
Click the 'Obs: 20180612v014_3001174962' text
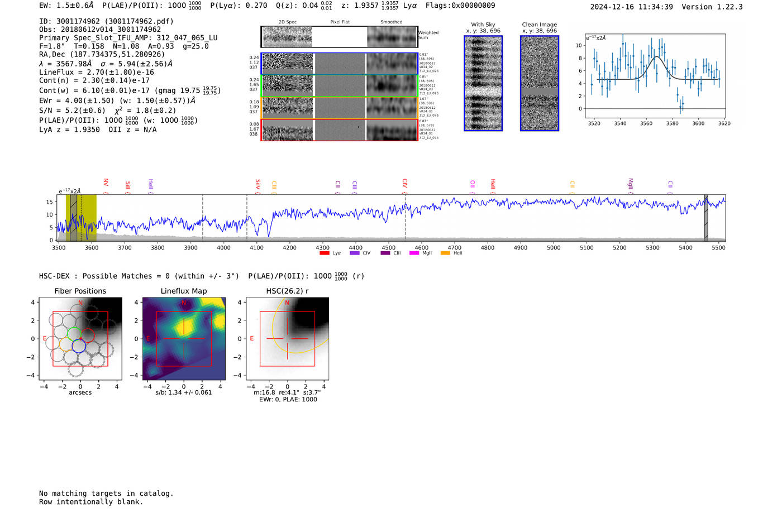click(x=100, y=30)
